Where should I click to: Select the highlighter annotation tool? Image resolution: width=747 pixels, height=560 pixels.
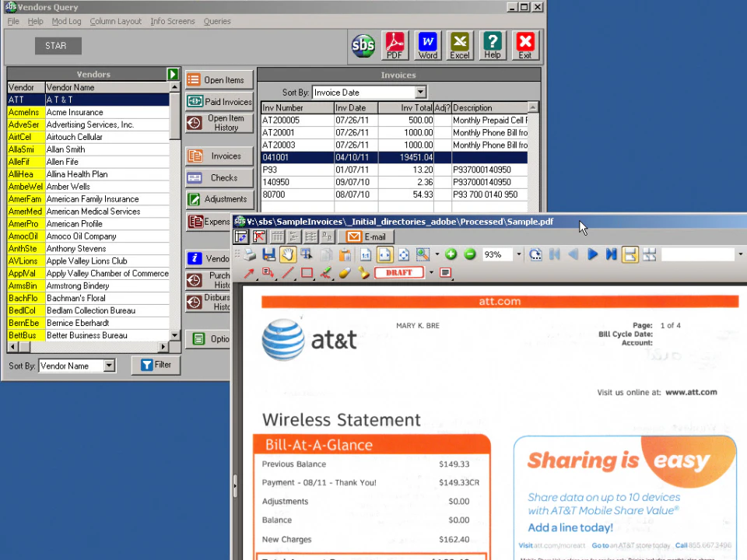point(326,273)
